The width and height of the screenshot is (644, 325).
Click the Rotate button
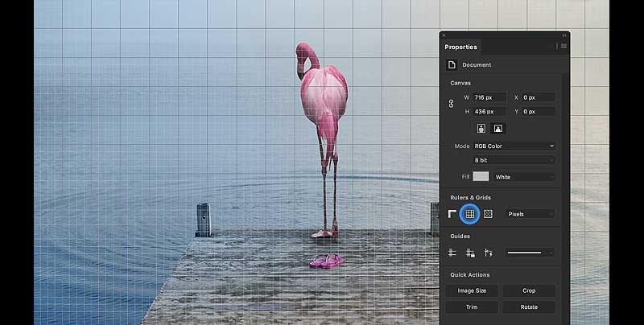click(529, 307)
